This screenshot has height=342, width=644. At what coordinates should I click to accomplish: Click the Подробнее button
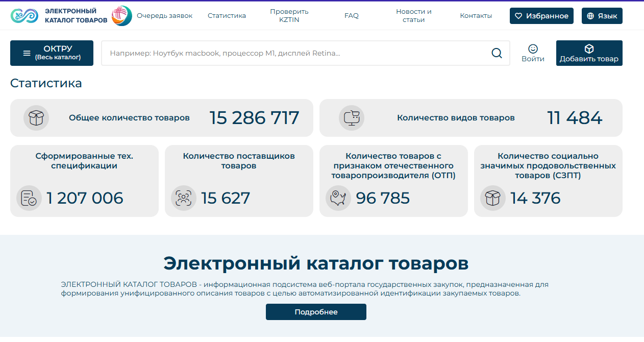tap(315, 311)
